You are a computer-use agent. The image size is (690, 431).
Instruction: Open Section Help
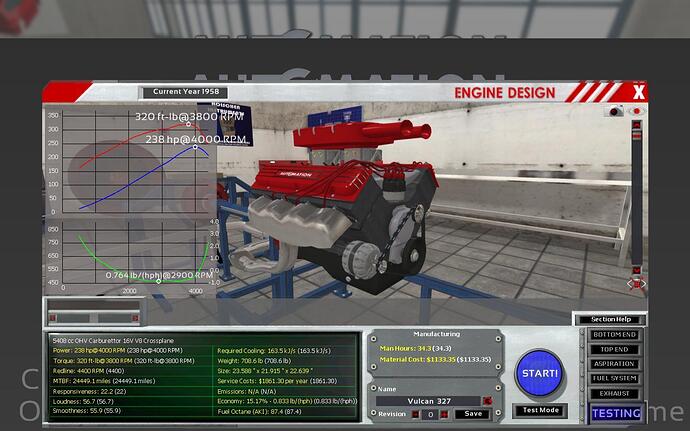[609, 319]
